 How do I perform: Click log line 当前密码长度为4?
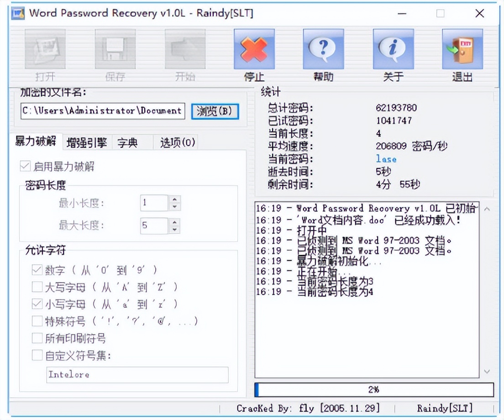tap(315, 292)
